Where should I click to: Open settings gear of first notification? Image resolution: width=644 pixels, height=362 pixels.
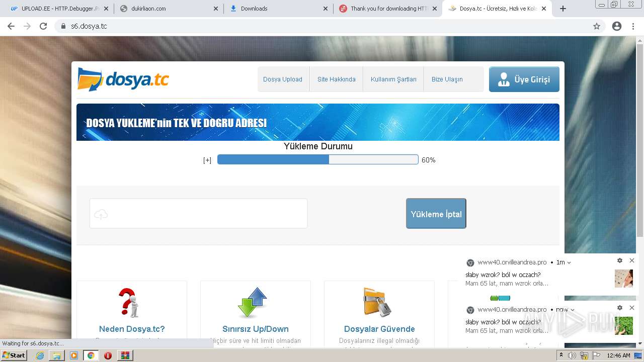(620, 260)
